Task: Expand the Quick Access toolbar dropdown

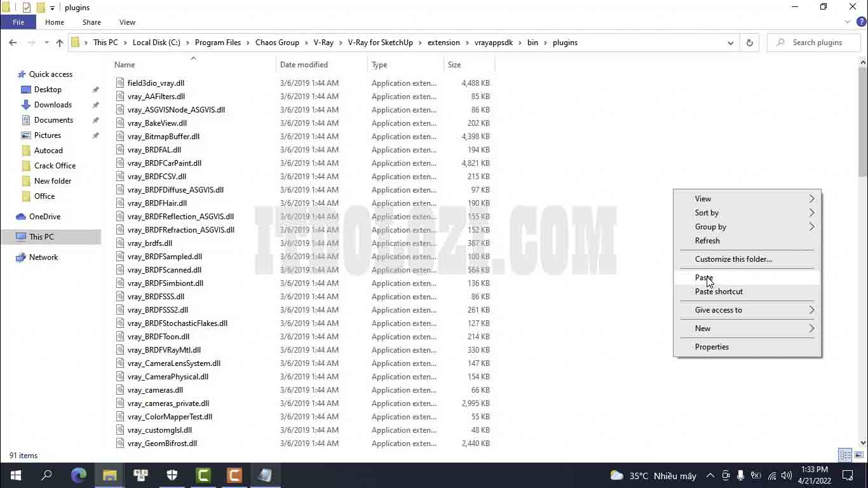Action: tap(53, 8)
